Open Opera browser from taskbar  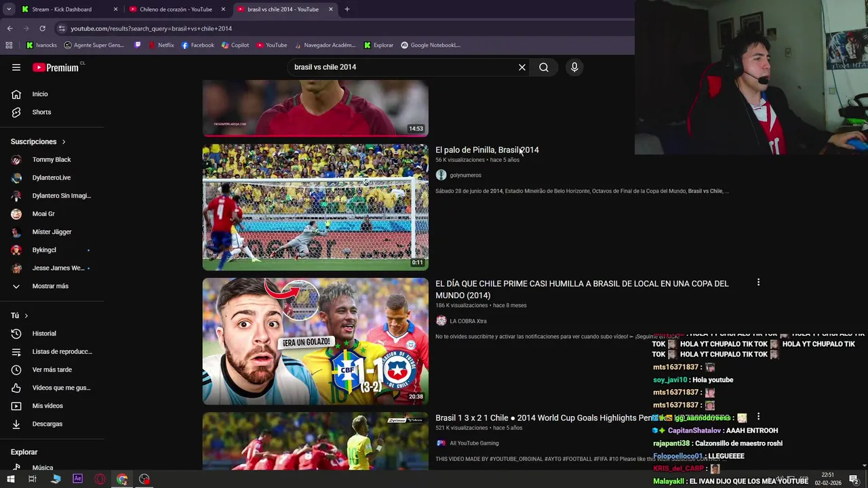(x=100, y=479)
